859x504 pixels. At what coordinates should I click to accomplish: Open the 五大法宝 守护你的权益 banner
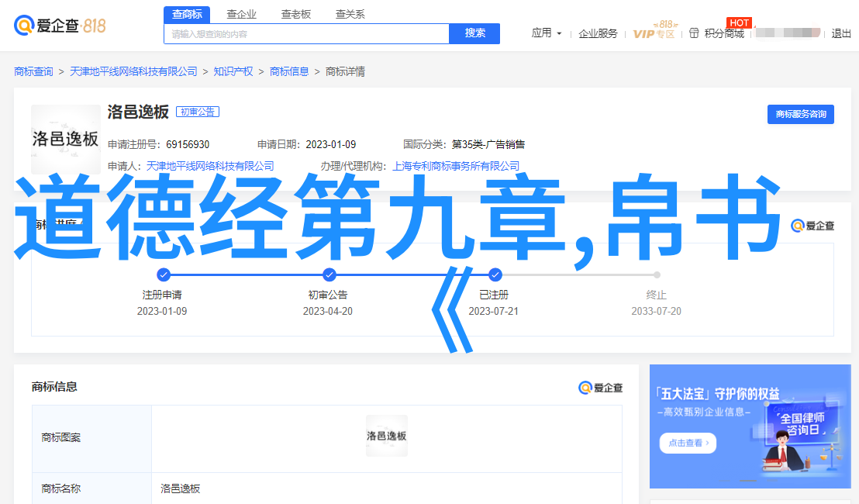pos(750,426)
